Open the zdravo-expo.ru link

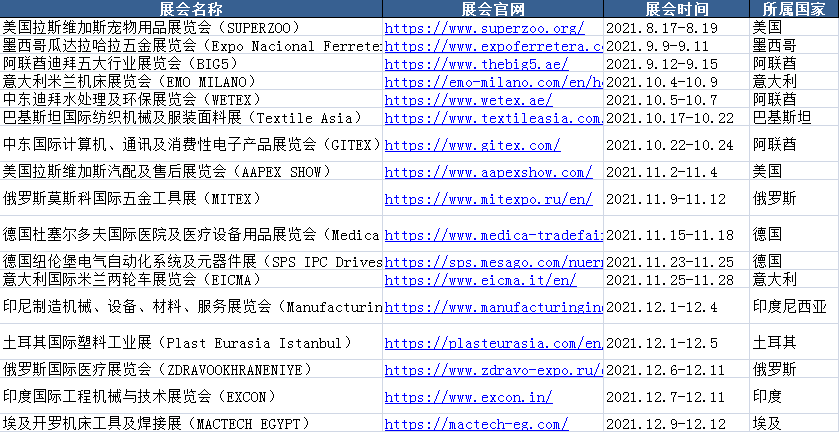pos(494,370)
